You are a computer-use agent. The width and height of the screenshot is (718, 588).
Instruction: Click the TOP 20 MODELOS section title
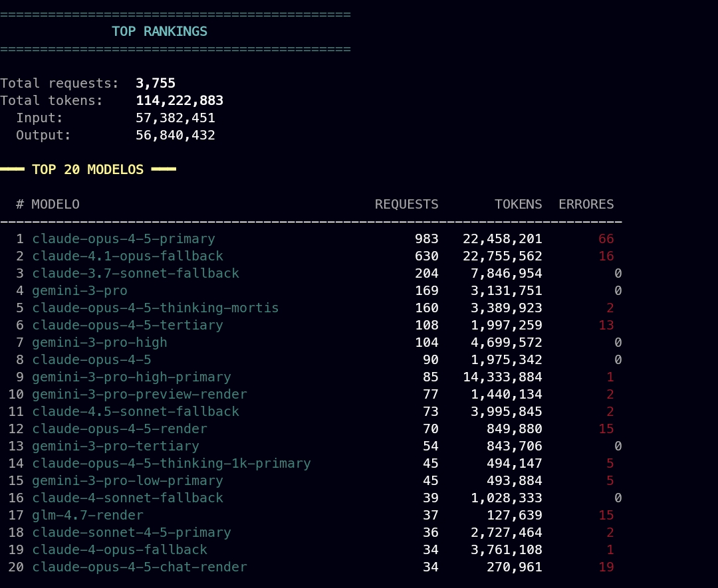coord(88,170)
